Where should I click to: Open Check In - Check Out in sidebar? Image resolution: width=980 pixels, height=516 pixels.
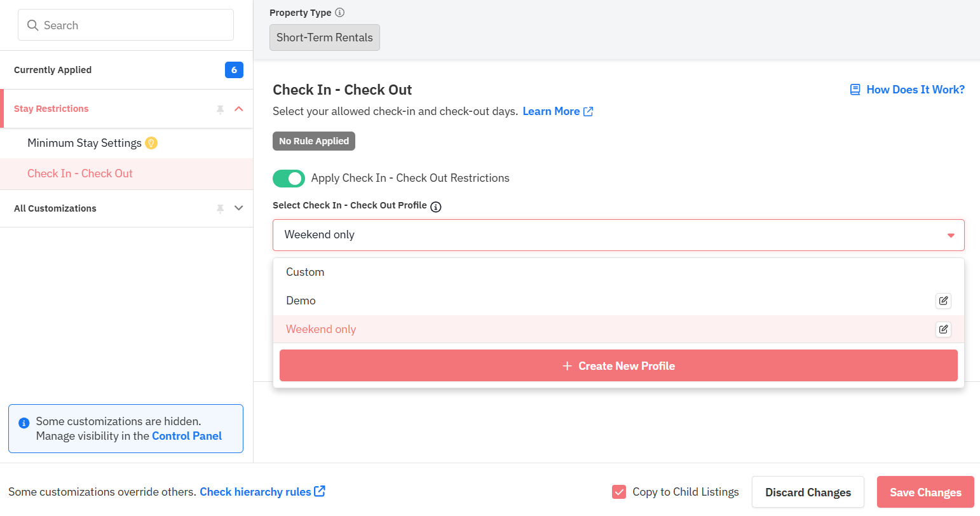126,173
